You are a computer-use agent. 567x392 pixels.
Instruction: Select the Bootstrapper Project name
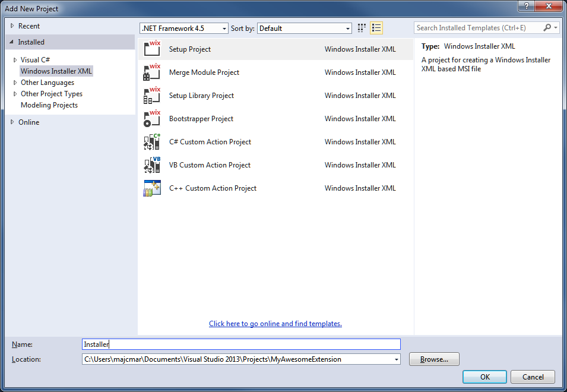201,119
